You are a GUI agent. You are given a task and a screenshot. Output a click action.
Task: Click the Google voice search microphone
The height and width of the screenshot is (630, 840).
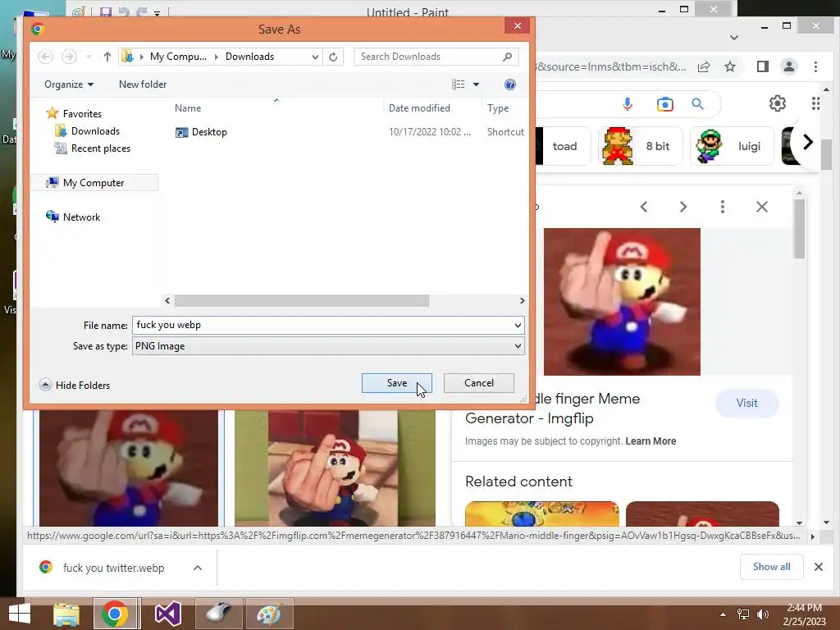(x=628, y=104)
